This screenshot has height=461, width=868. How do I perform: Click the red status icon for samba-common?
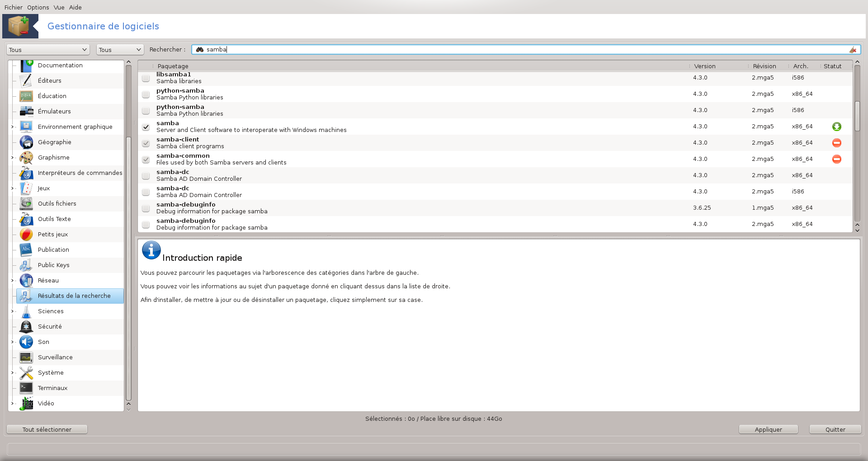(x=837, y=159)
